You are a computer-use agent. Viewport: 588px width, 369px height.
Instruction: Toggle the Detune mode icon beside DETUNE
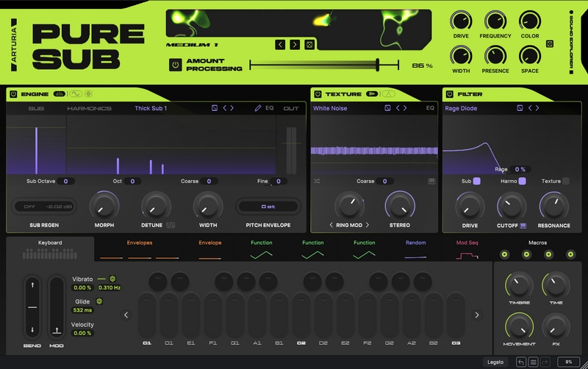tap(171, 225)
